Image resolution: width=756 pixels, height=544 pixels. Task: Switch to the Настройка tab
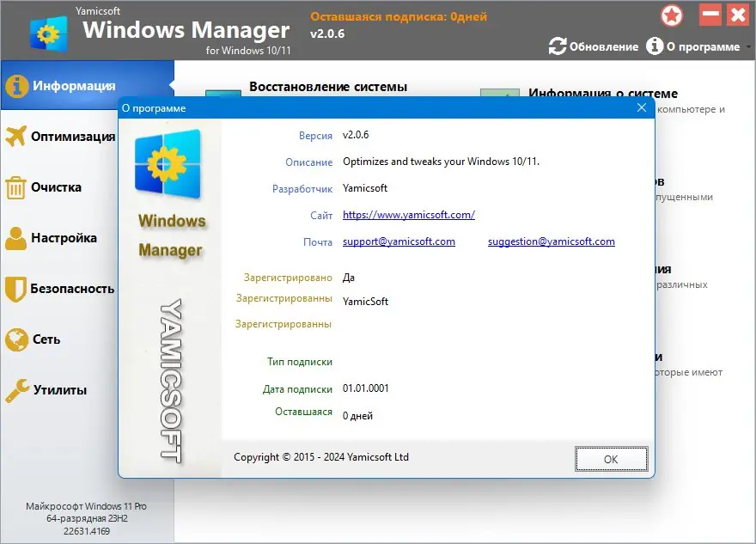pos(60,238)
